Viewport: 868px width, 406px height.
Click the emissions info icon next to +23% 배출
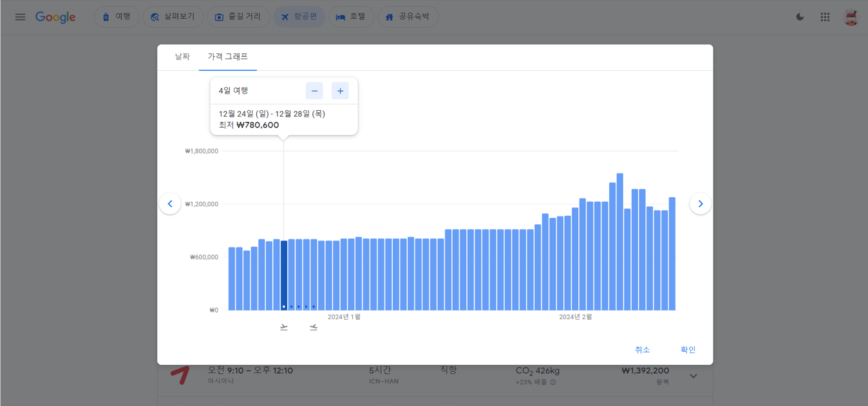pyautogui.click(x=553, y=382)
